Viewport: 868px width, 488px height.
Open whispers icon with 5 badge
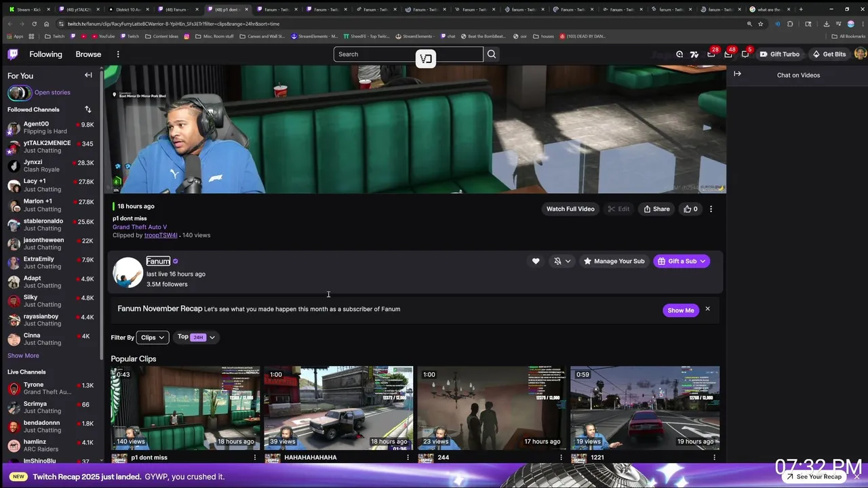pos(745,54)
